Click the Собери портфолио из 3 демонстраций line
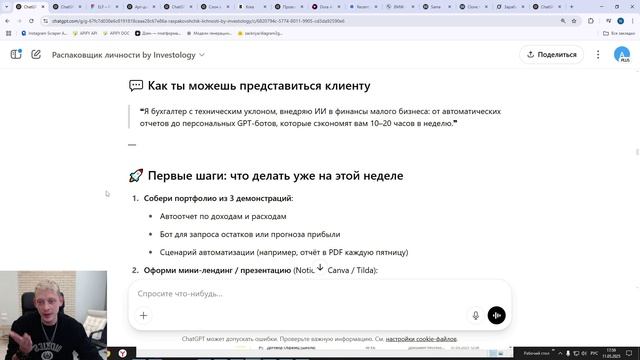 [218, 198]
